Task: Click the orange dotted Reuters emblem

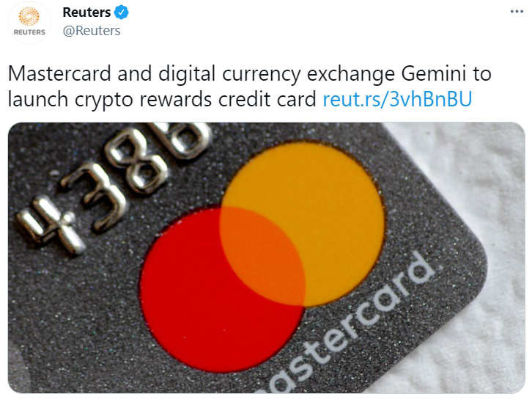Action: point(29,16)
